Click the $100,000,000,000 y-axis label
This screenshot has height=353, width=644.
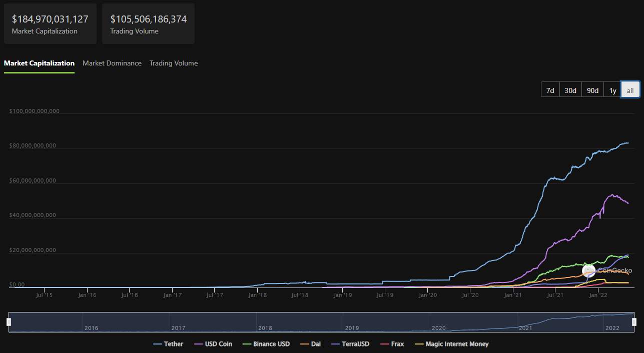(x=34, y=111)
